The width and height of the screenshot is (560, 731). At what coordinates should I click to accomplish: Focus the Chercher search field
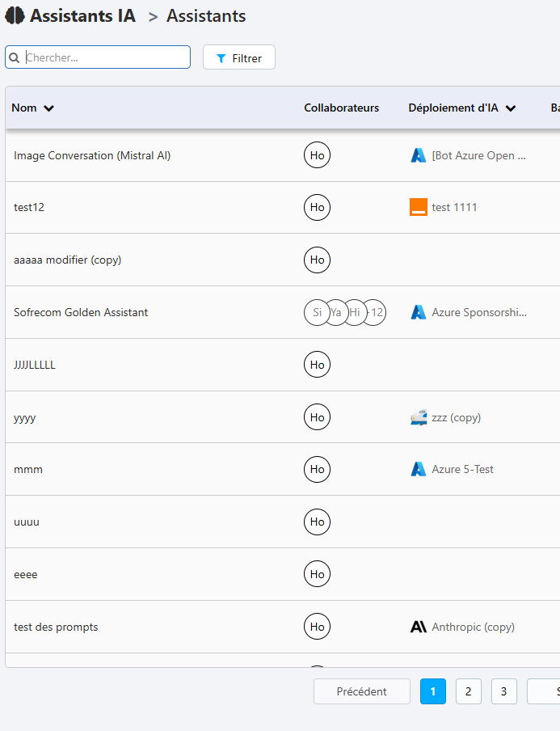(98, 57)
